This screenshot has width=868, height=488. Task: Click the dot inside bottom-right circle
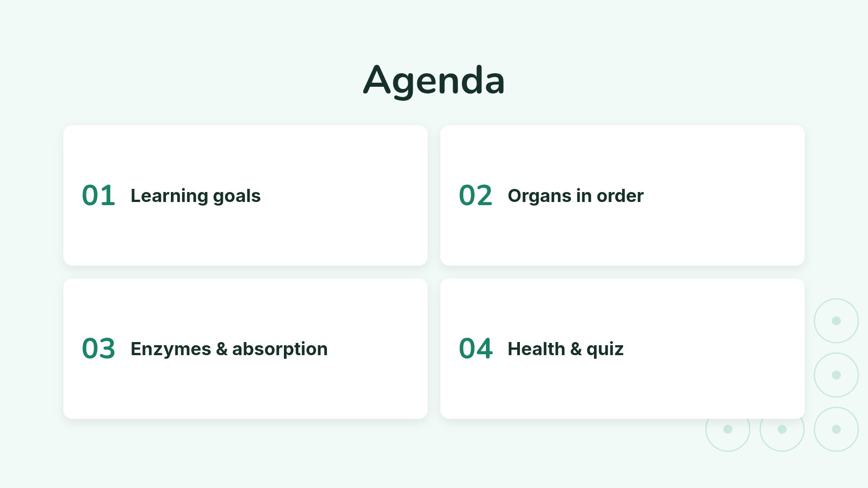point(836,429)
